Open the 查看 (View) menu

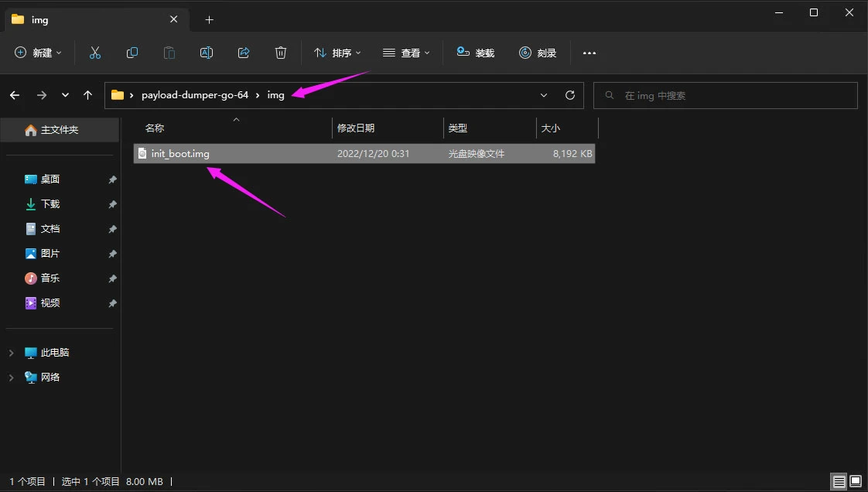[406, 53]
